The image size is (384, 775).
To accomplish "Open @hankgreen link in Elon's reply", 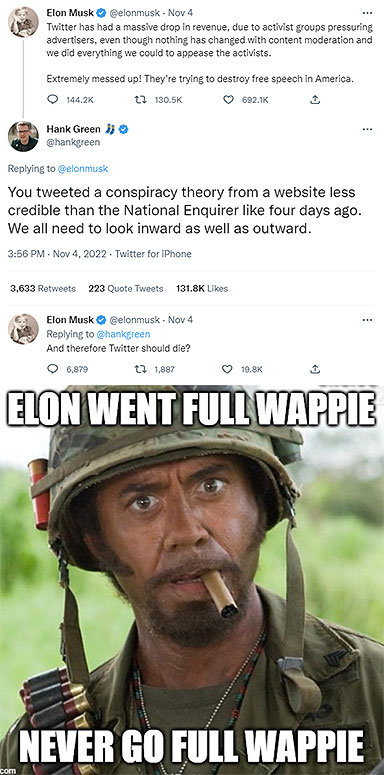I will pos(123,334).
